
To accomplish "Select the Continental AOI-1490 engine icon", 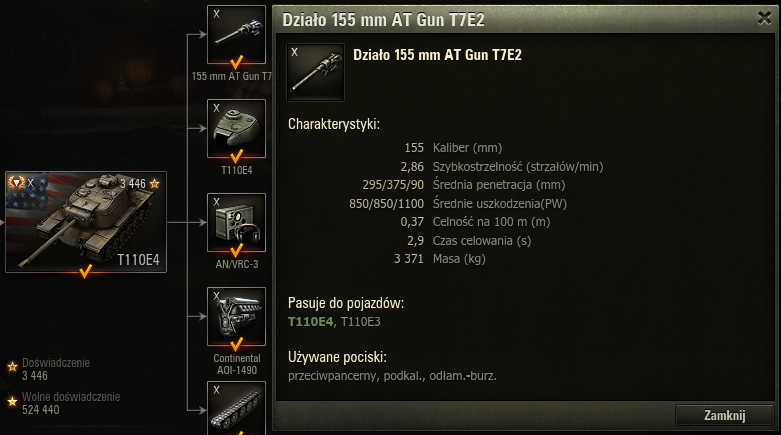I will [236, 316].
